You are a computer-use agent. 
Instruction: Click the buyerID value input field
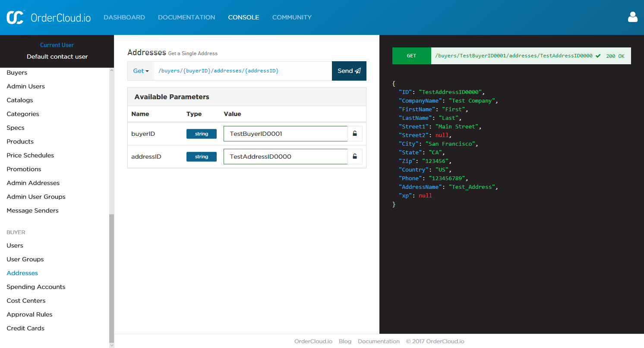(285, 134)
